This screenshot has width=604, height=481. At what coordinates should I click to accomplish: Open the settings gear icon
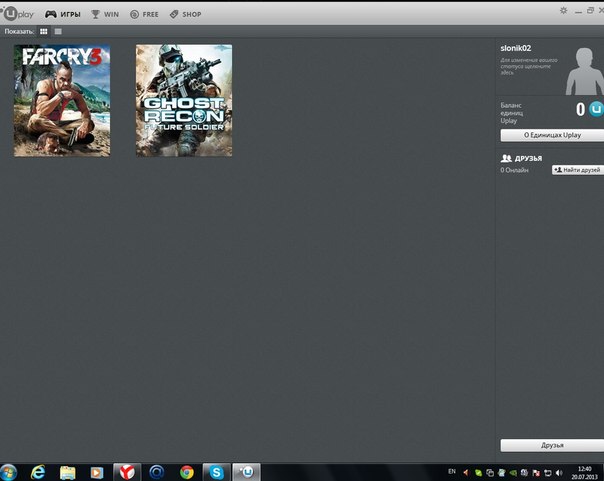point(563,10)
